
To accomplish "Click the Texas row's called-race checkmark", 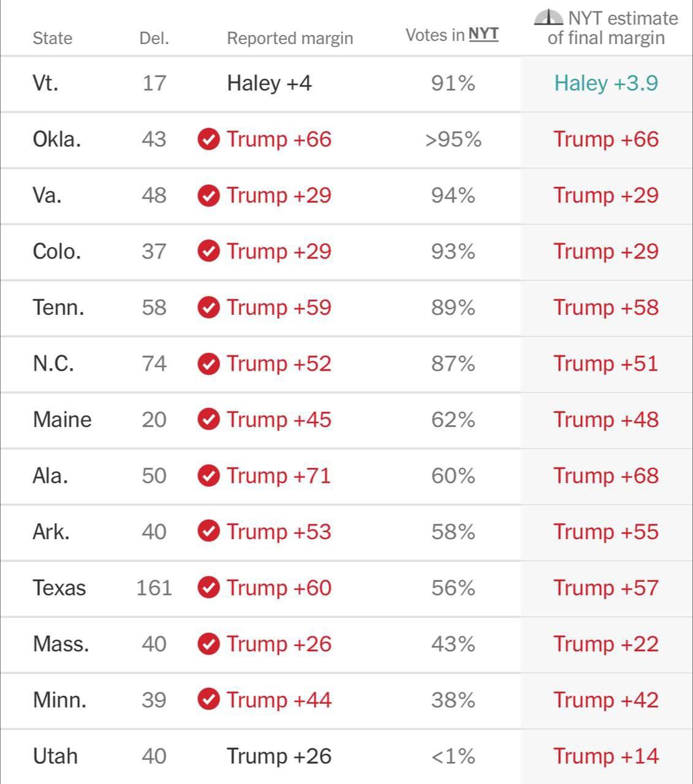I will pyautogui.click(x=208, y=588).
